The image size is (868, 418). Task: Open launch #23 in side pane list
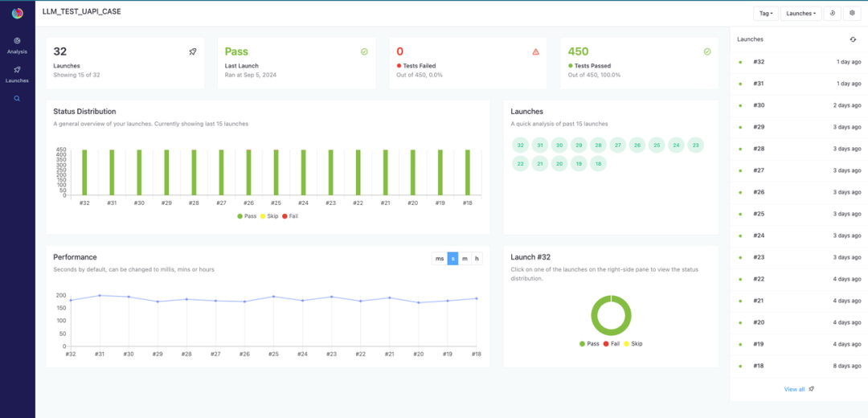click(799, 257)
